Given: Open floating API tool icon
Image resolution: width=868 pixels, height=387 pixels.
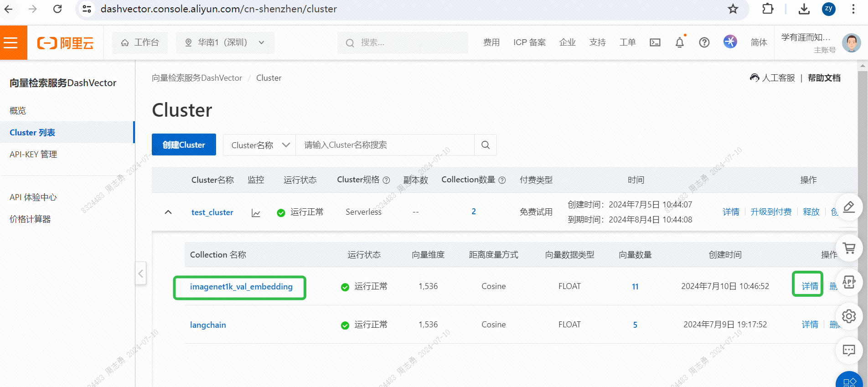Looking at the screenshot, I should click(x=849, y=282).
